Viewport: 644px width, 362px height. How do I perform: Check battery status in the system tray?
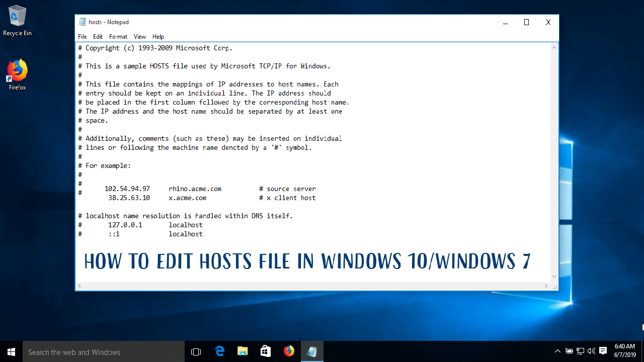point(570,351)
